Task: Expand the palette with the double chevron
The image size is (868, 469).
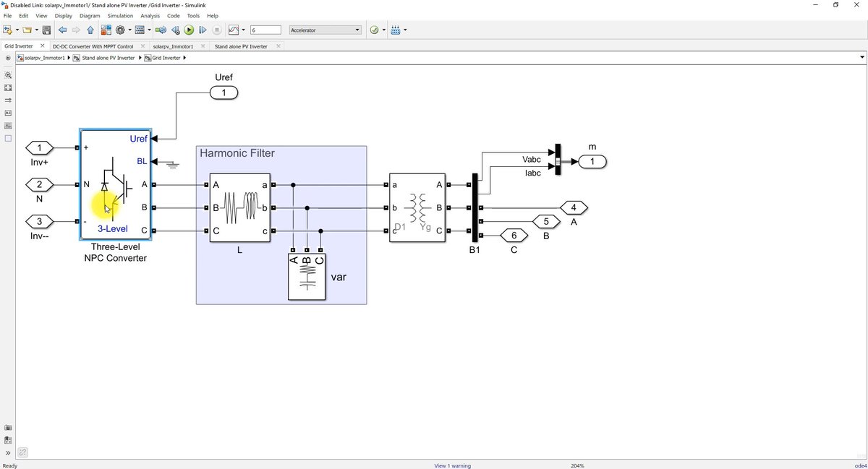Action: pos(8,453)
